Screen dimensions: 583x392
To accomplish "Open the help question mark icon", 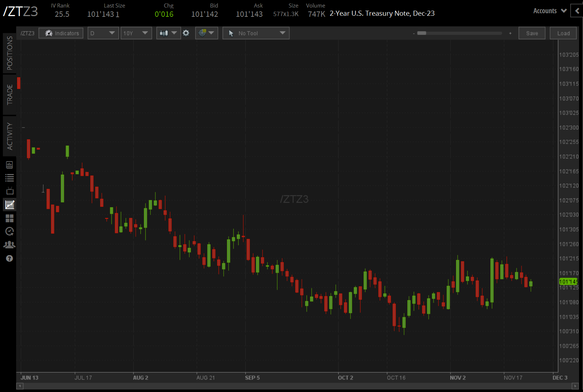I will tap(10, 258).
